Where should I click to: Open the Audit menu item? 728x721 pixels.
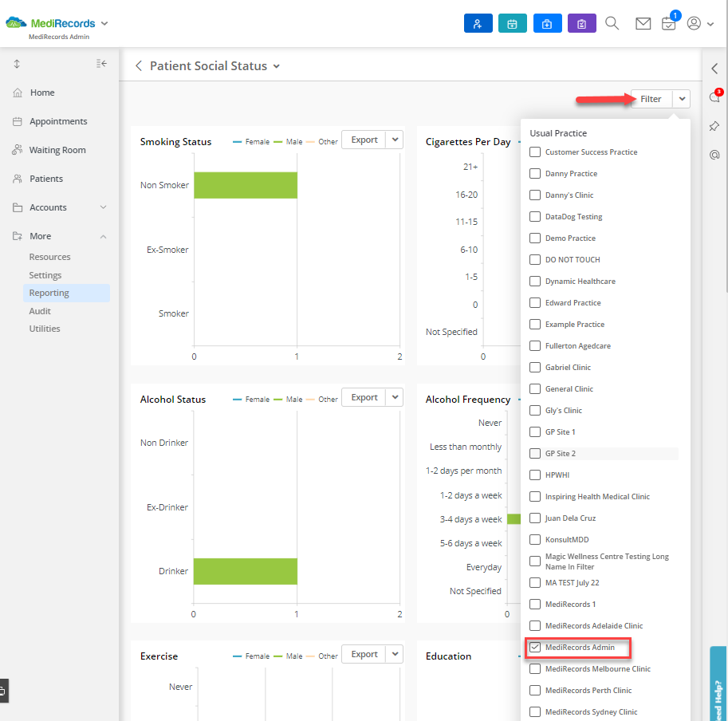pos(40,311)
